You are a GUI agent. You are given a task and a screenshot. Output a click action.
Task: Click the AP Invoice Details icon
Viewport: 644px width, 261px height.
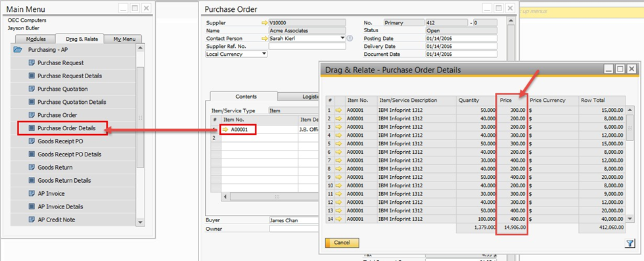coord(32,206)
